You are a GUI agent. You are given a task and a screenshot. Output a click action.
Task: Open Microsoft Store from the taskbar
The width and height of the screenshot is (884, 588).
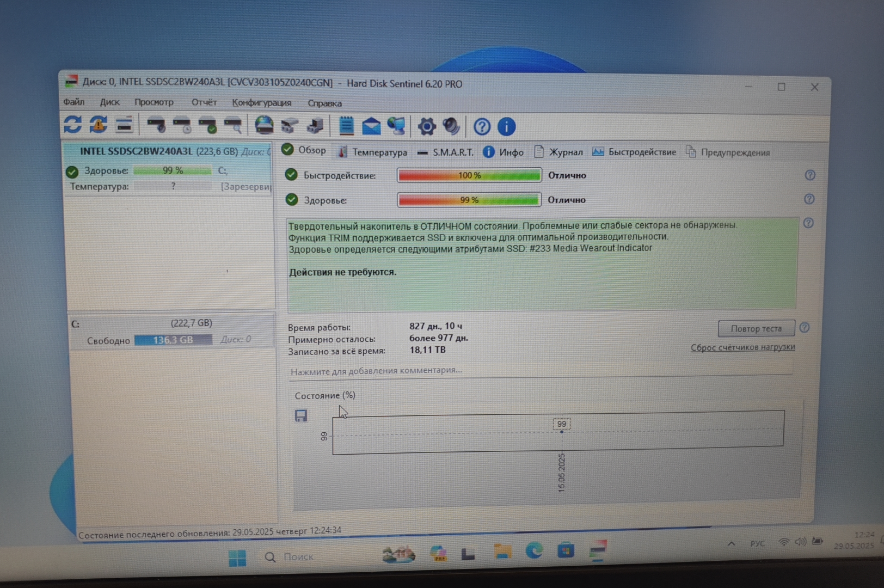pos(566,550)
